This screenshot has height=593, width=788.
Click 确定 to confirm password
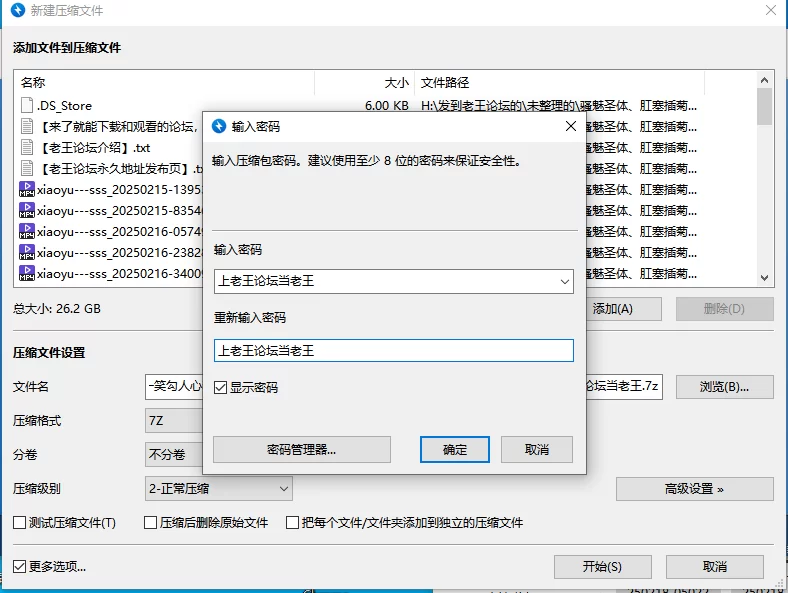pos(455,449)
